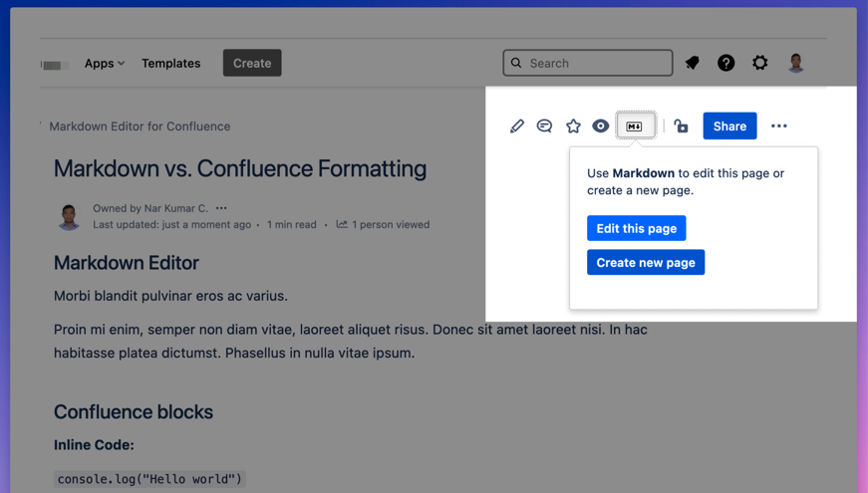Open the page's more actions ellipsis menu
The width and height of the screenshot is (868, 493).
coord(779,126)
